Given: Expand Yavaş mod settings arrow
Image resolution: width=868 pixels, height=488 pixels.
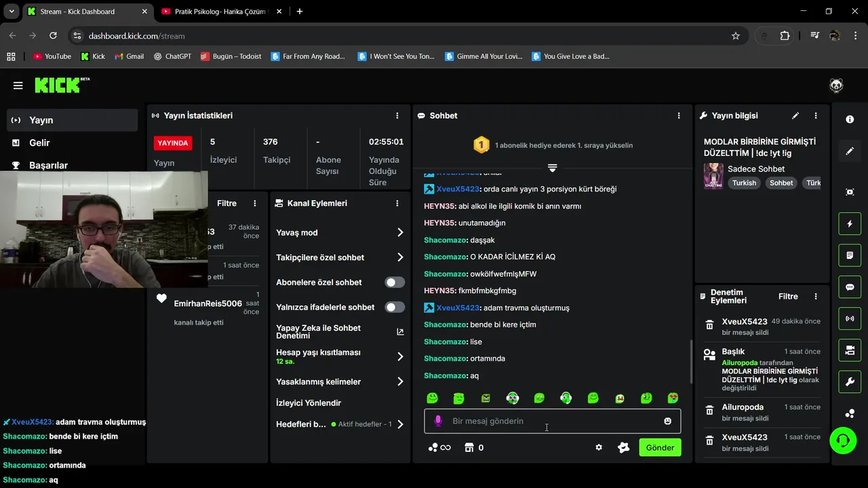Looking at the screenshot, I should click(x=400, y=232).
